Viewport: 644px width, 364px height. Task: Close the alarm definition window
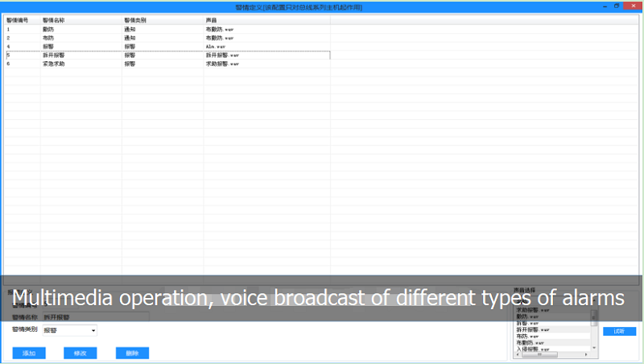634,6
